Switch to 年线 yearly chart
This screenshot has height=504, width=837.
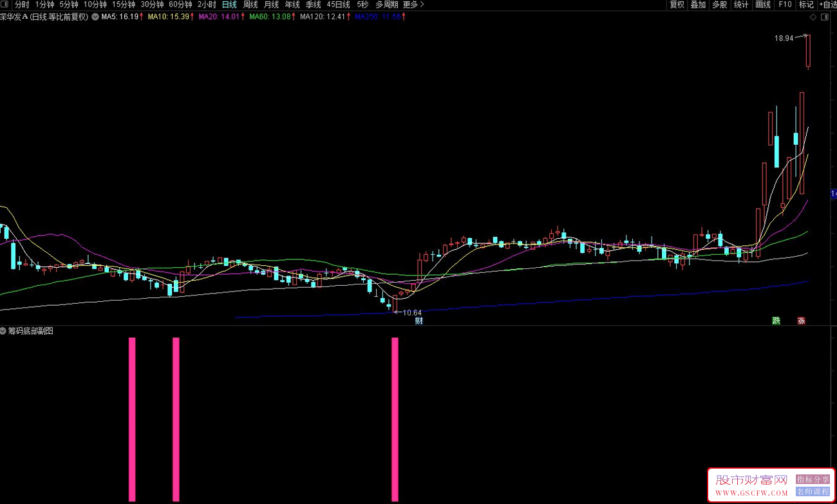pyautogui.click(x=292, y=5)
